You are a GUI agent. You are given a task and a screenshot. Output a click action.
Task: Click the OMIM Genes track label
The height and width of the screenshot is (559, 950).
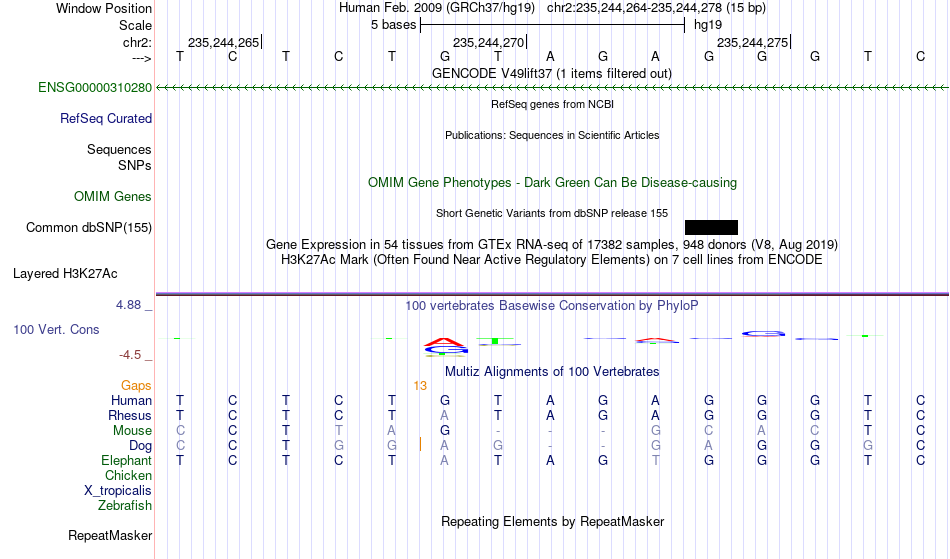[x=113, y=196]
